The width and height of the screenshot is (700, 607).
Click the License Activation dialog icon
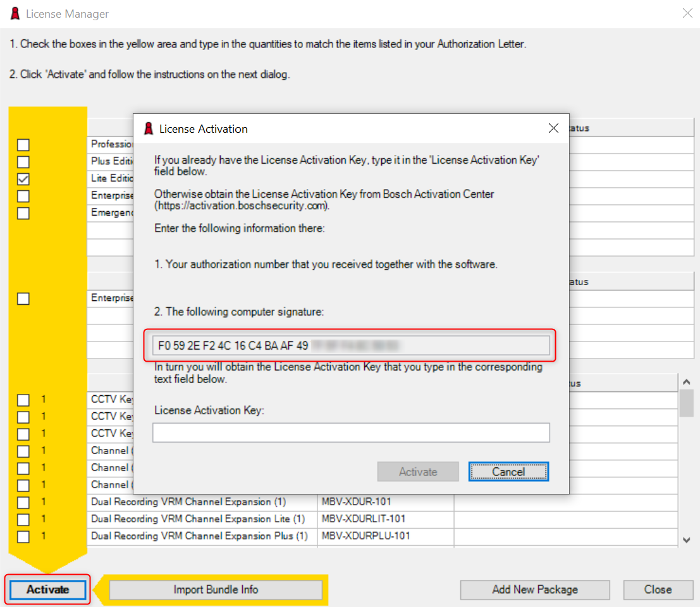pyautogui.click(x=149, y=129)
